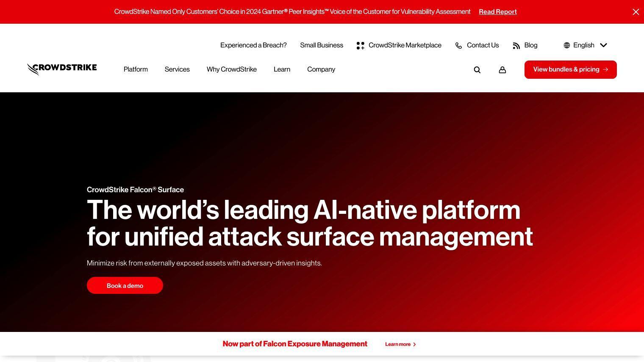The width and height of the screenshot is (644, 362).
Task: Click the Book a demo button
Action: pyautogui.click(x=125, y=285)
